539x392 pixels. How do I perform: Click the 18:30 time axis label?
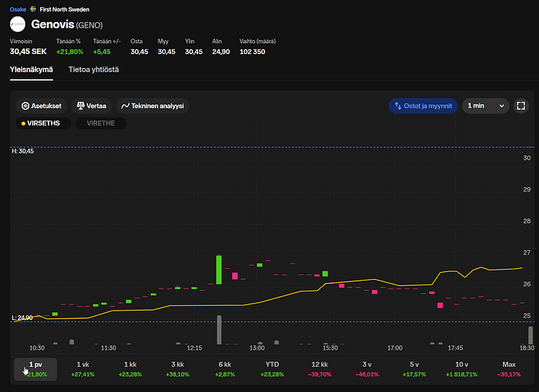coord(527,348)
